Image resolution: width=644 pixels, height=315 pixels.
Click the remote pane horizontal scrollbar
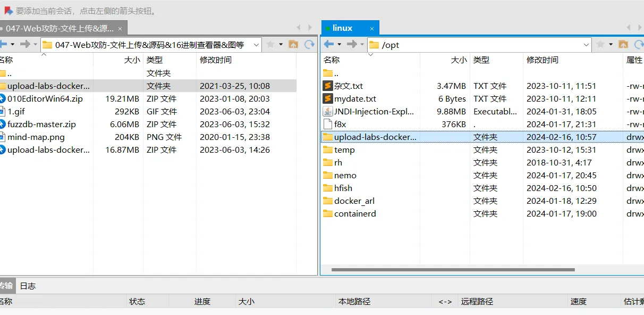click(453, 270)
